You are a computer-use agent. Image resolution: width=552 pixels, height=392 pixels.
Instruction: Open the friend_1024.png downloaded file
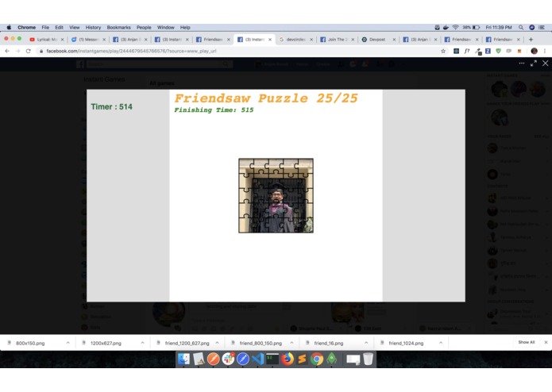coord(406,343)
